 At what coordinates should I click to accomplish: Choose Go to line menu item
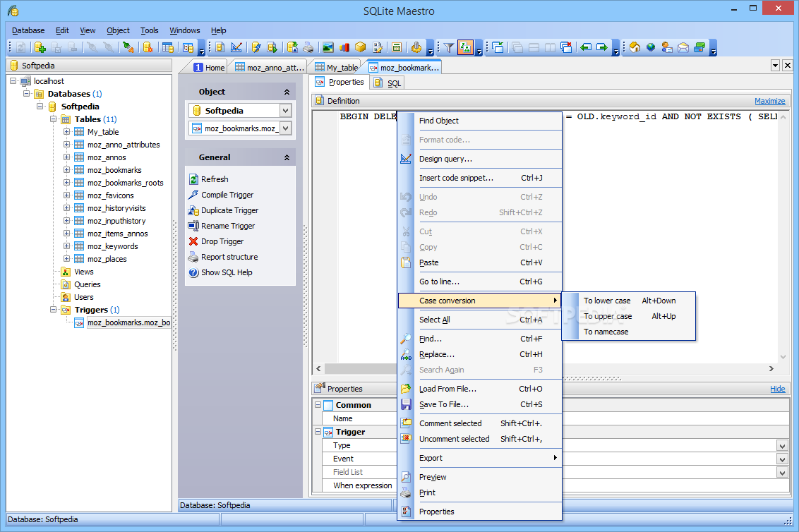click(x=480, y=282)
